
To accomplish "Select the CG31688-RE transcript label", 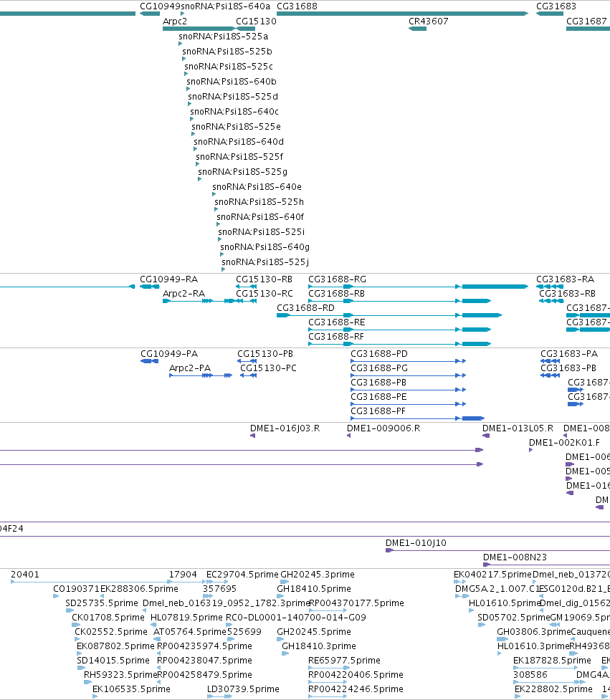I will (x=337, y=322).
